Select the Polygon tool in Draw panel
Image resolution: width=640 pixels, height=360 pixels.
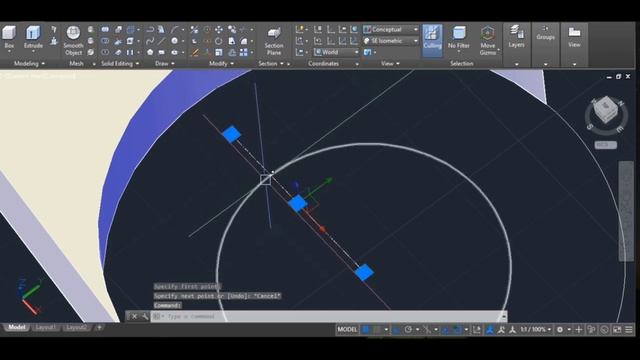pos(150,52)
